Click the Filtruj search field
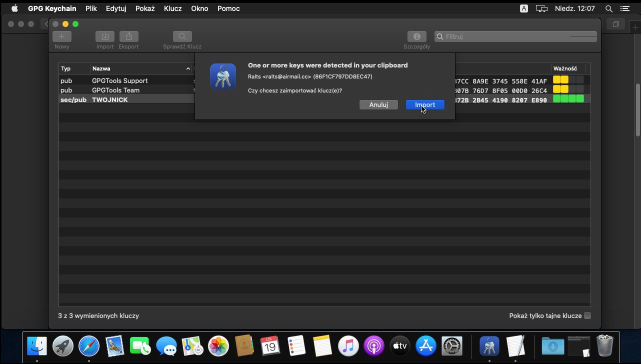This screenshot has width=641, height=364. (x=515, y=36)
